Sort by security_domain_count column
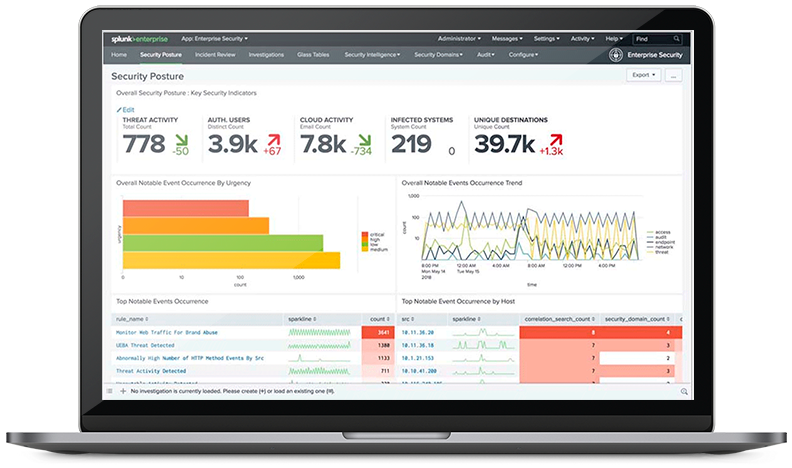792x468 pixels. tap(637, 319)
